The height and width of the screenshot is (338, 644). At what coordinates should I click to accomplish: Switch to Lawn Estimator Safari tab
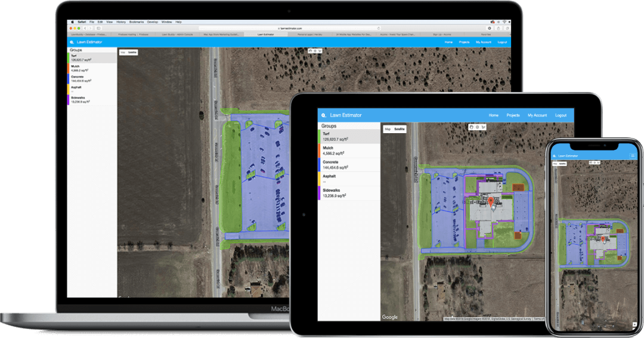(x=266, y=35)
